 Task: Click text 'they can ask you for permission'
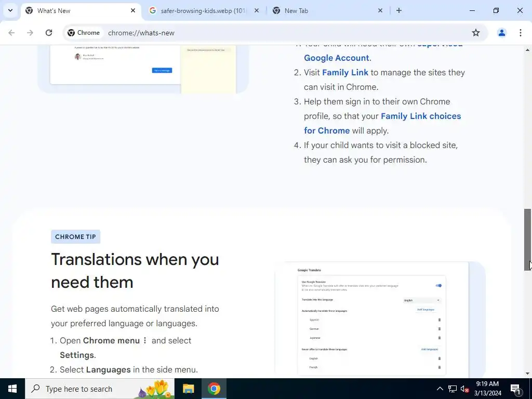[365, 160]
